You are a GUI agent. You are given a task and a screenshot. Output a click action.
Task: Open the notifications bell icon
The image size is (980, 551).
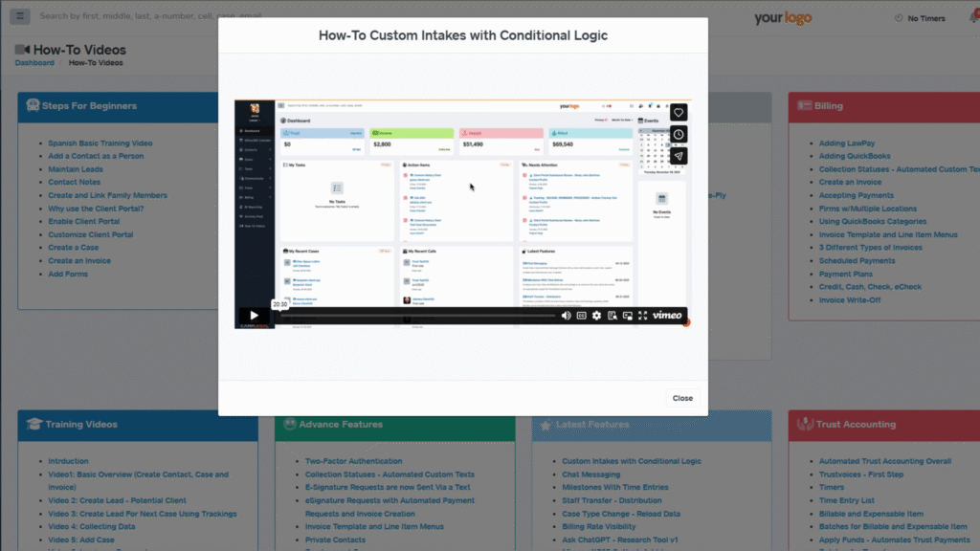tap(974, 18)
